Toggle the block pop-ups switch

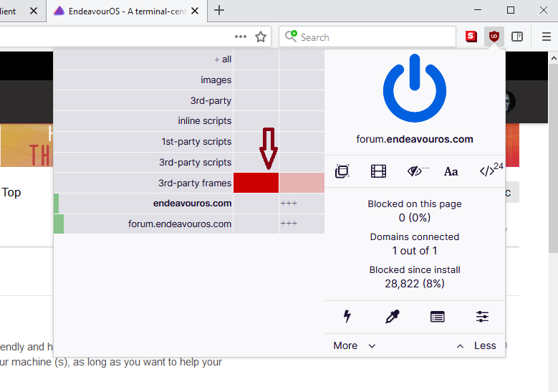click(x=342, y=171)
